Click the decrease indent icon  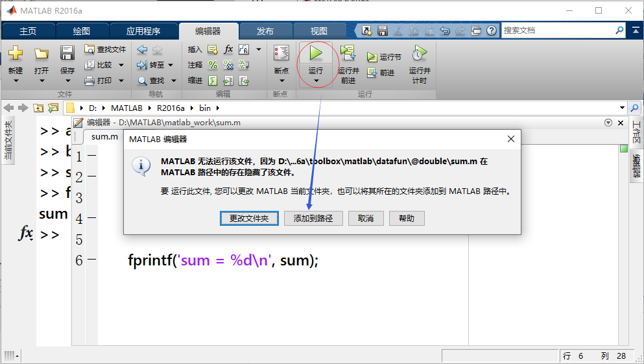pyautogui.click(x=244, y=80)
